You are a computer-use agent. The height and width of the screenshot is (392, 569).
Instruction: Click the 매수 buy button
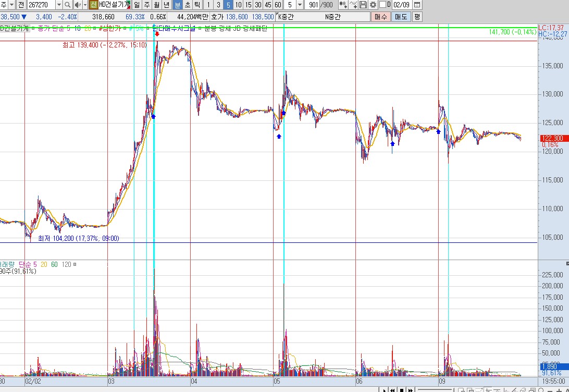click(381, 17)
